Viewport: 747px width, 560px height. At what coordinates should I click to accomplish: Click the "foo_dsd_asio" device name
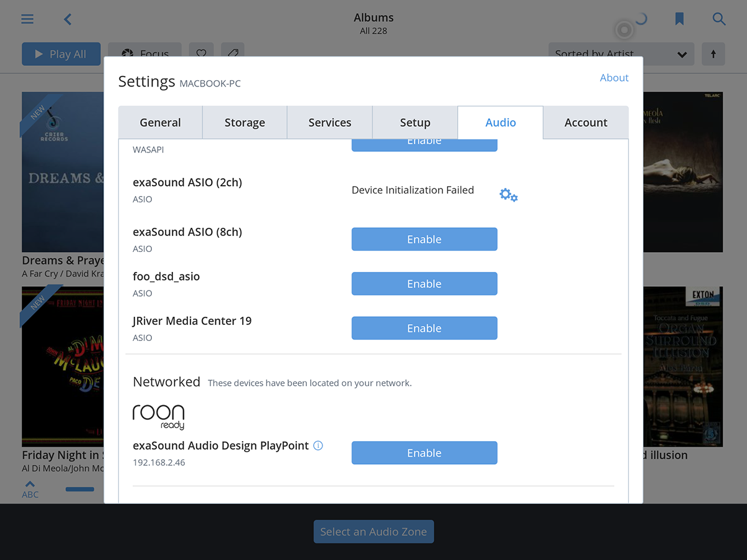pos(166,276)
